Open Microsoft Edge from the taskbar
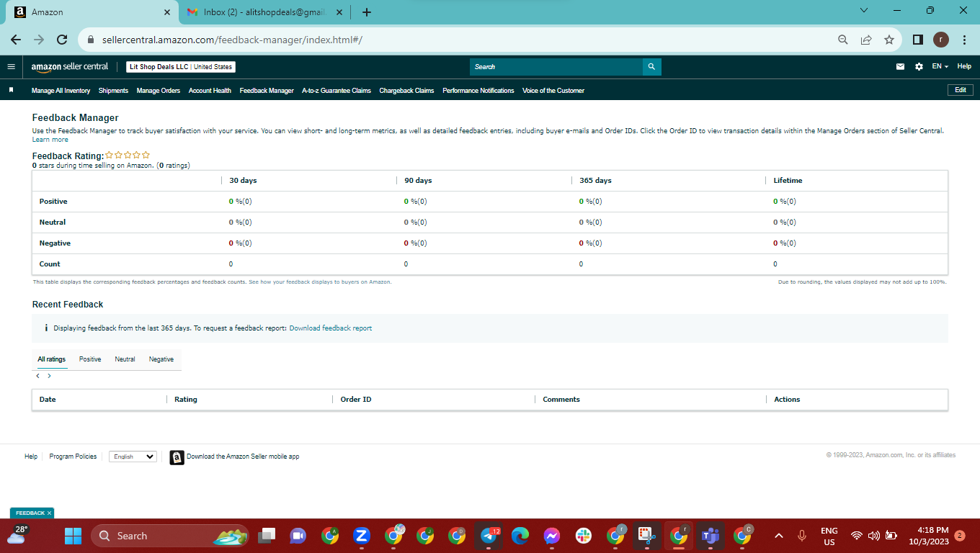This screenshot has height=553, width=980. click(520, 536)
